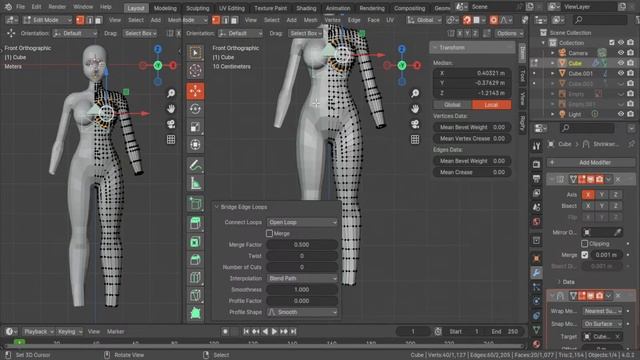640x360 pixels.
Task: Open the Profile Shape Smooth dropdown
Action: tap(302, 312)
